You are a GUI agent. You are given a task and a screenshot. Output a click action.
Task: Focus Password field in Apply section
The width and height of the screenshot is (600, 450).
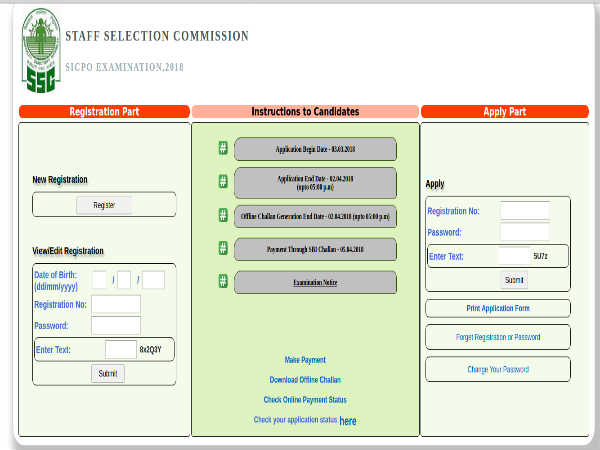pos(525,232)
